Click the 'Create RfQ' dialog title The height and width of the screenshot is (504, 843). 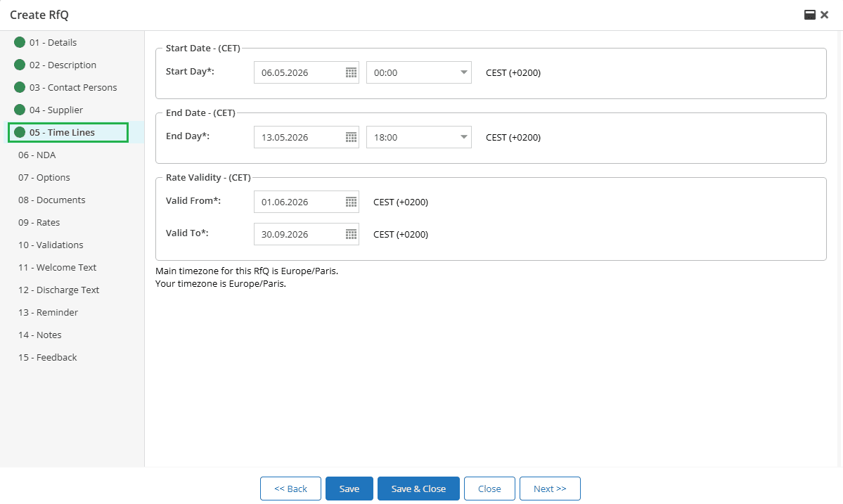point(39,15)
